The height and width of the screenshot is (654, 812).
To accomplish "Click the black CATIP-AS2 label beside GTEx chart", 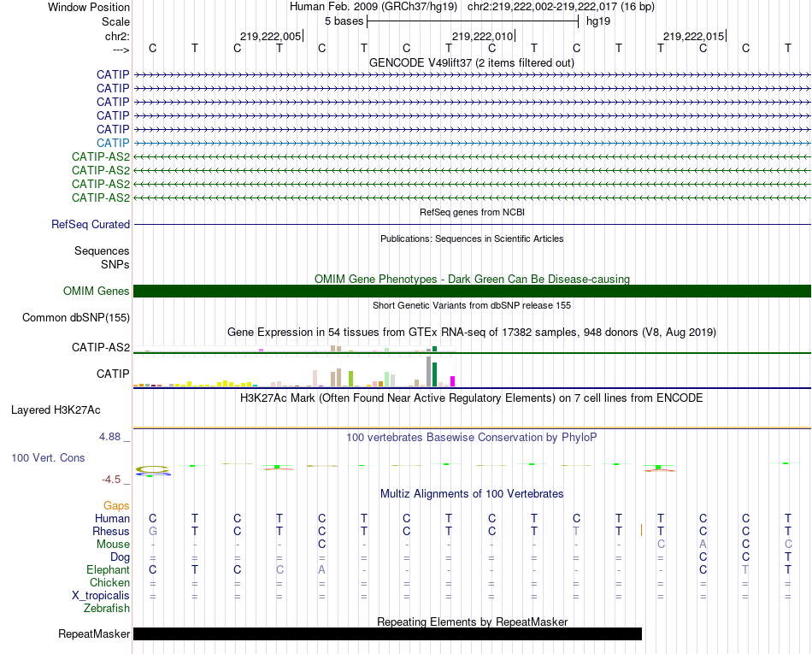I will click(101, 347).
